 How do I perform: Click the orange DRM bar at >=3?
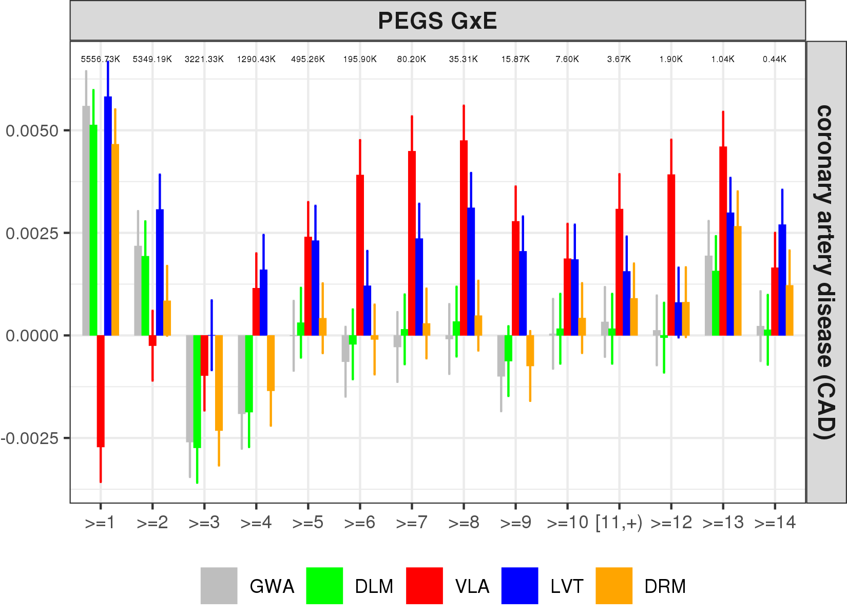pyautogui.click(x=219, y=382)
